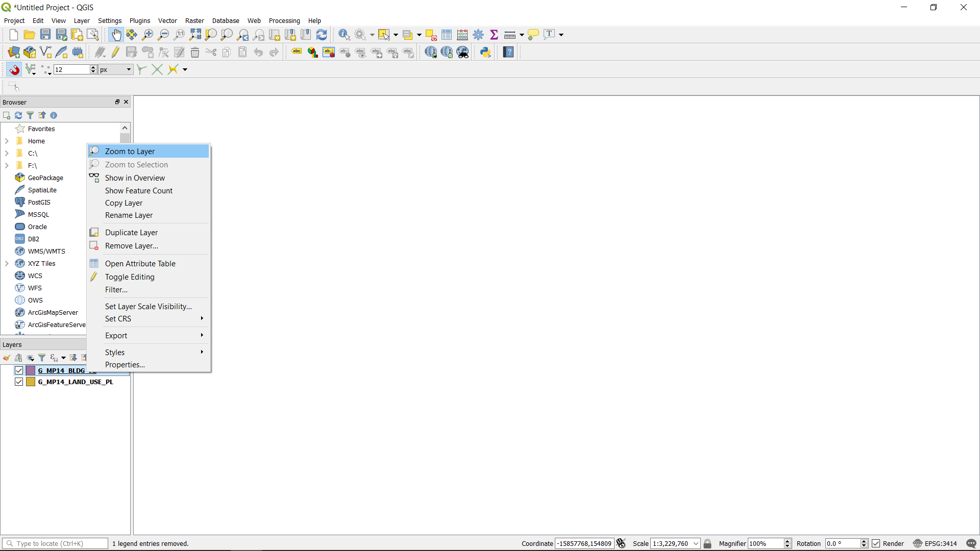Toggle snapping magnet icon

click(x=14, y=69)
